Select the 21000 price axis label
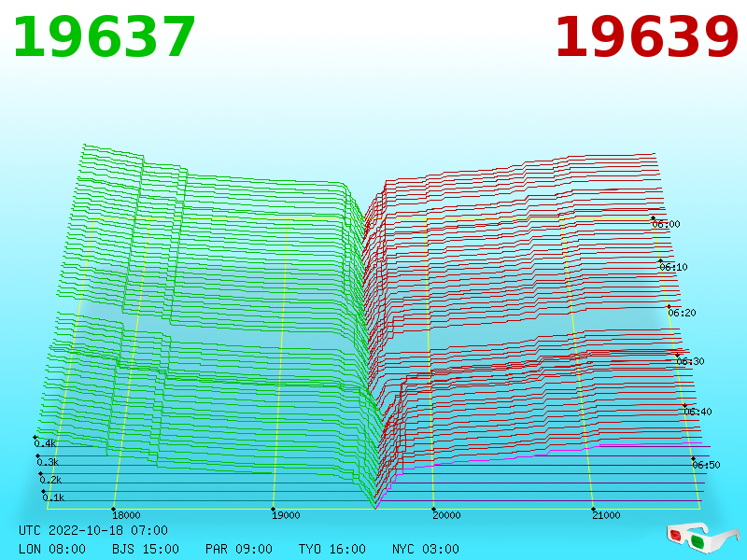Image resolution: width=747 pixels, height=560 pixels. [x=606, y=515]
